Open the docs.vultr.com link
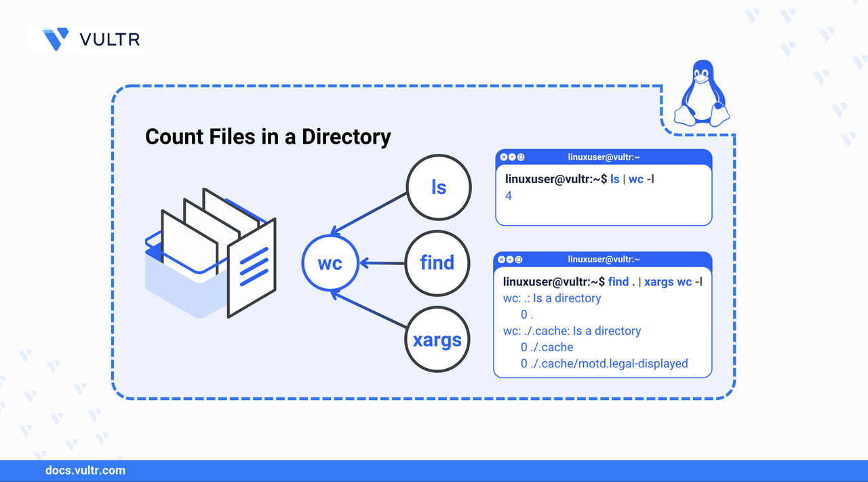The height and width of the screenshot is (482, 868). coord(85,470)
